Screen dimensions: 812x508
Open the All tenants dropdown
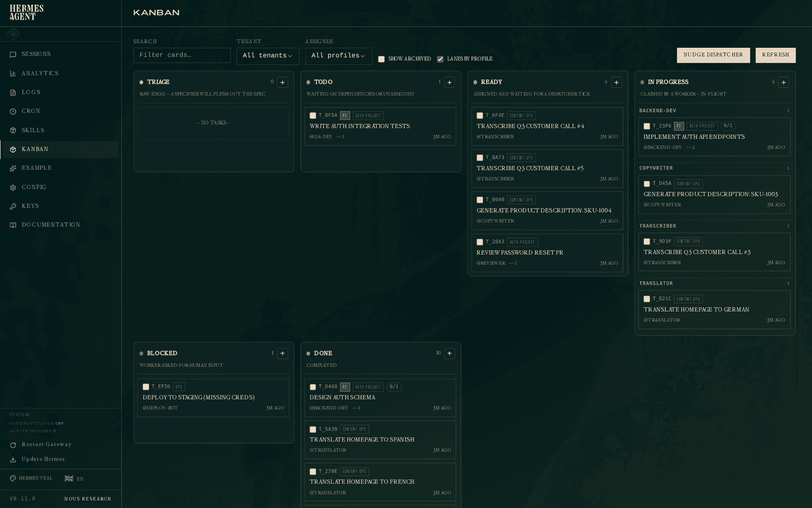click(268, 56)
